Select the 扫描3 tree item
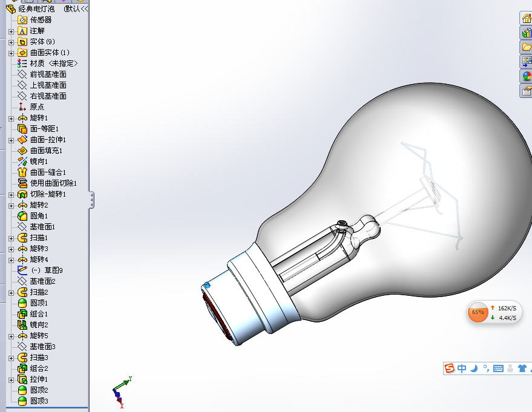 [39, 358]
